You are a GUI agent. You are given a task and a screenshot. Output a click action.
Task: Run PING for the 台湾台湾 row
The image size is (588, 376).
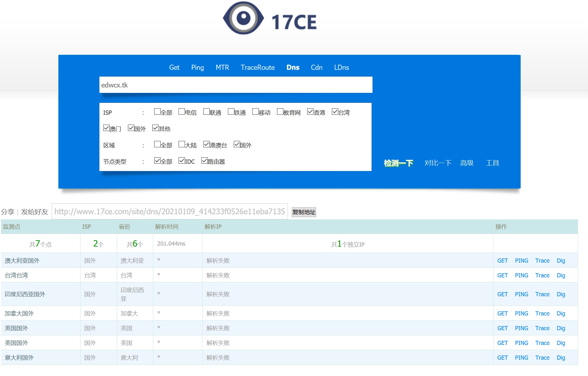(x=521, y=275)
